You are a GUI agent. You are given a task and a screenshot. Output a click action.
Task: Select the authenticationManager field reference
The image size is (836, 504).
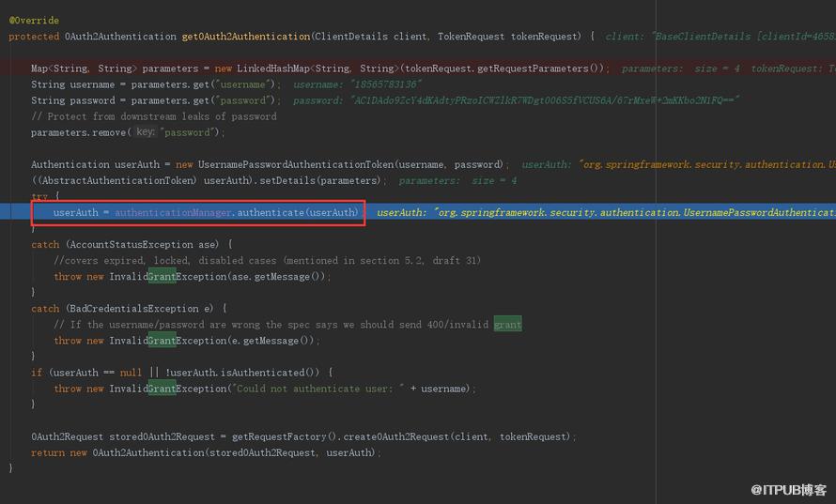pyautogui.click(x=174, y=212)
